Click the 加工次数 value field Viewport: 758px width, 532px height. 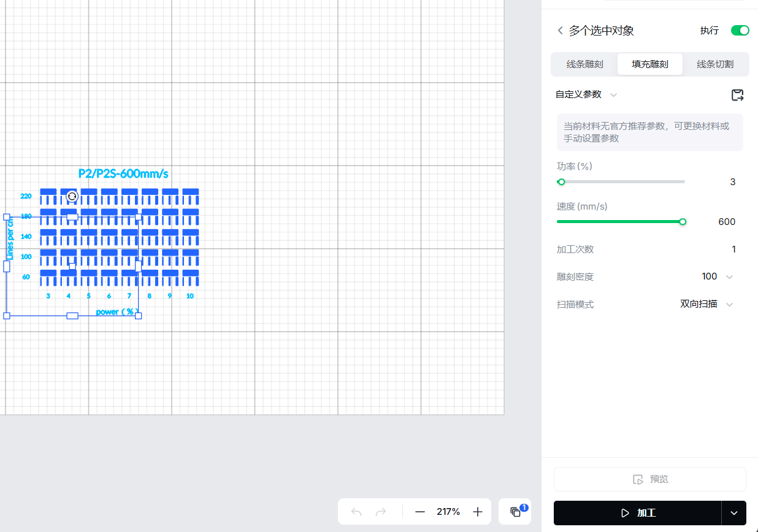click(x=733, y=249)
